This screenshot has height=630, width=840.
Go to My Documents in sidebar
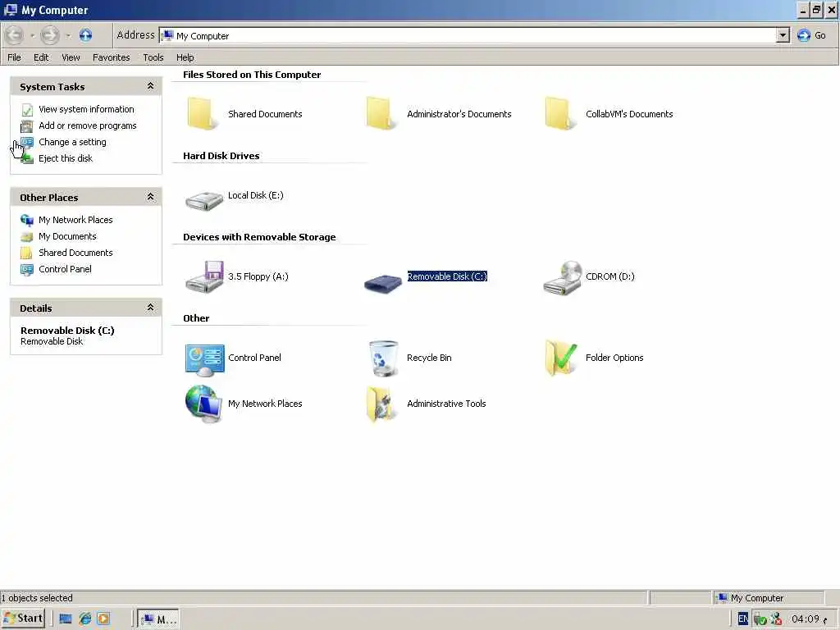click(x=67, y=236)
